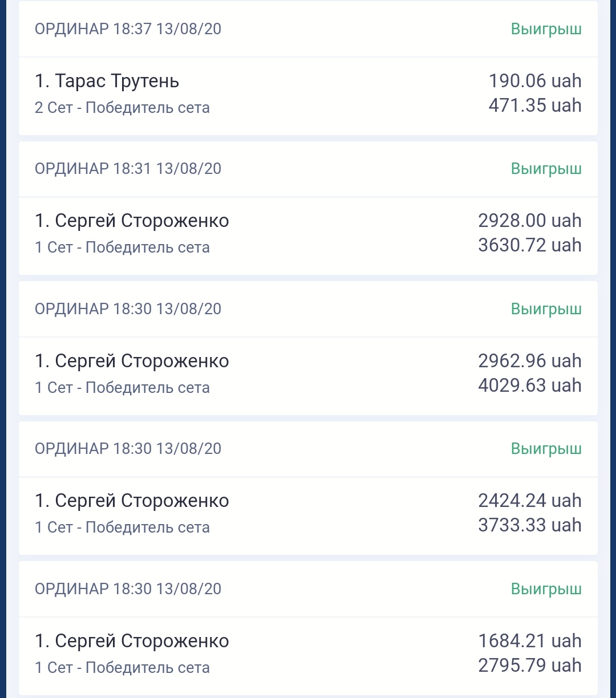Image resolution: width=616 pixels, height=698 pixels.
Task: Select the 2 Сет - Победитель сета label
Action: pos(122,108)
